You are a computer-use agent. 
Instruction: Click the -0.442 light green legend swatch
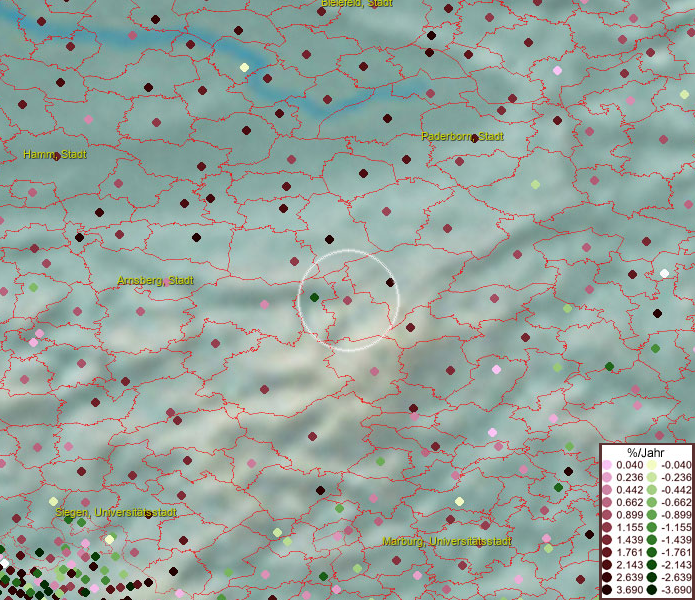(652, 490)
